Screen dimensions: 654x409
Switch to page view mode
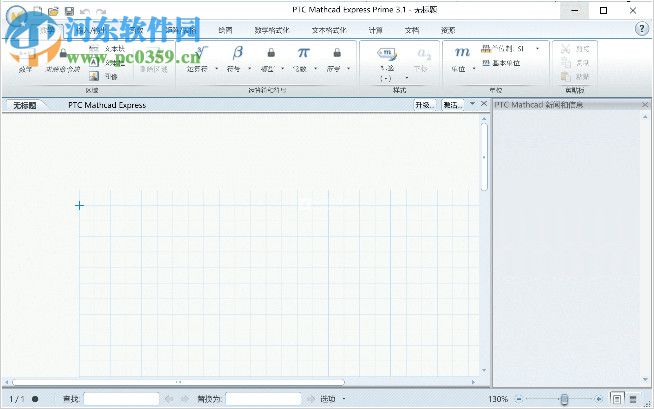pyautogui.click(x=616, y=399)
